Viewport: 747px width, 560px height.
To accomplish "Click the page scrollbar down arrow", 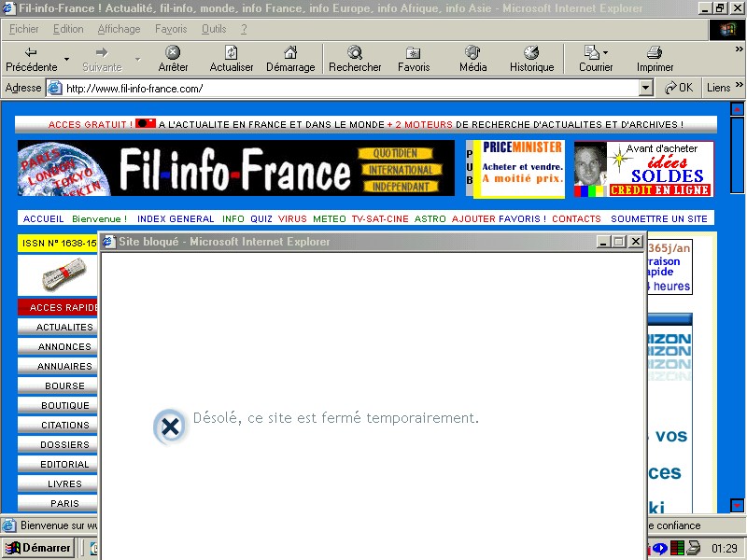I will coord(737,505).
